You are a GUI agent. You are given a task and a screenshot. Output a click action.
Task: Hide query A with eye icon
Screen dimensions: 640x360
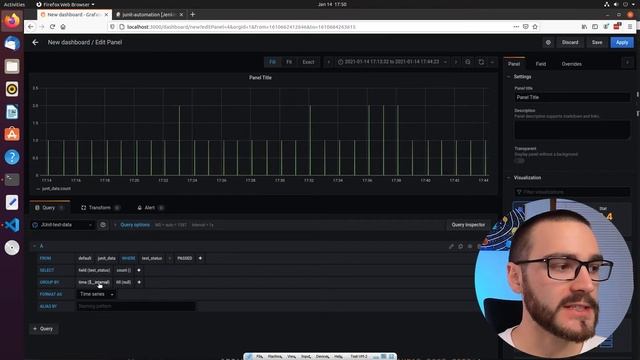(x=470, y=246)
